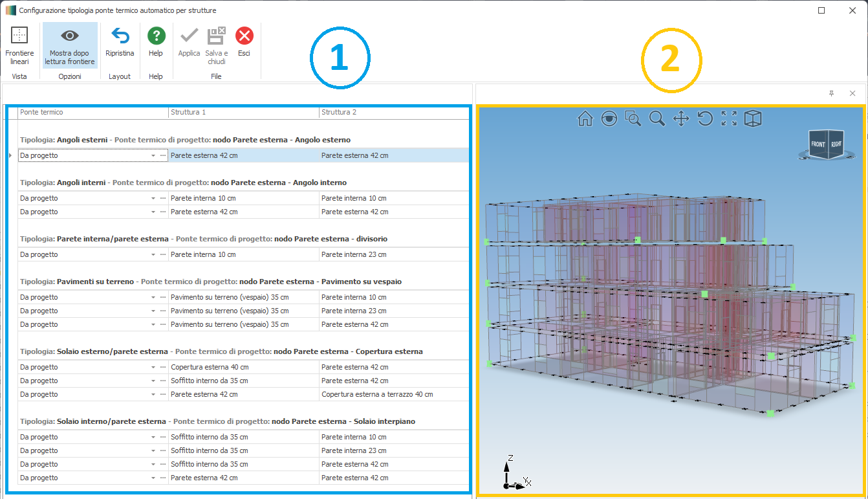Open dropdown in Parete interna 23 cm divisorio row

(153, 255)
